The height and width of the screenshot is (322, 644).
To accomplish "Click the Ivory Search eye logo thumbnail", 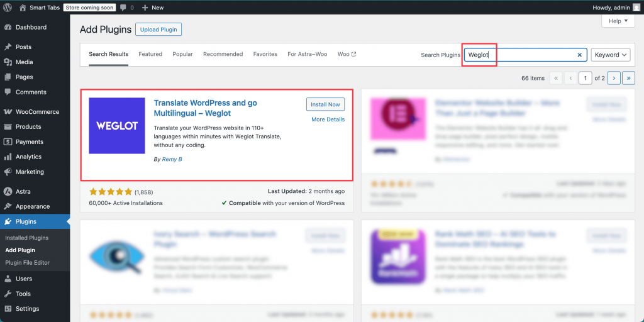I will (117, 257).
